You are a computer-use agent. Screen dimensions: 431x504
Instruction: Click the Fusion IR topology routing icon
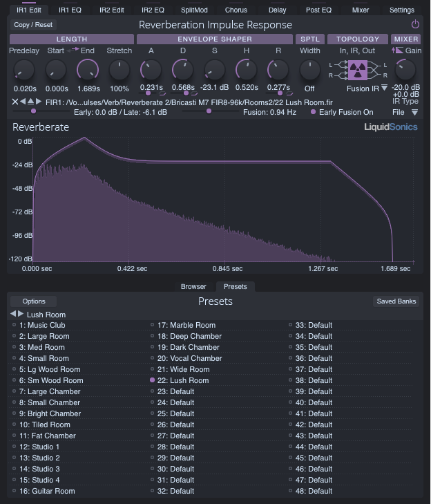(x=358, y=71)
